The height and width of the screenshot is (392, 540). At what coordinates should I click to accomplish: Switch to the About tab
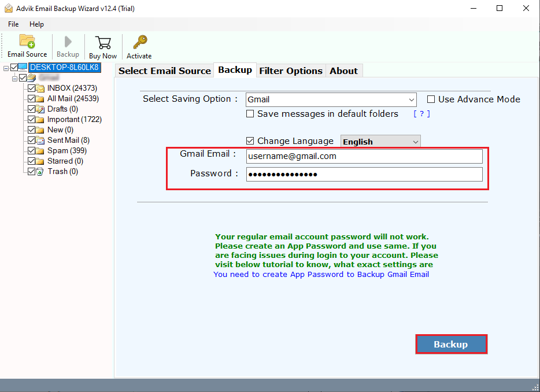[343, 71]
